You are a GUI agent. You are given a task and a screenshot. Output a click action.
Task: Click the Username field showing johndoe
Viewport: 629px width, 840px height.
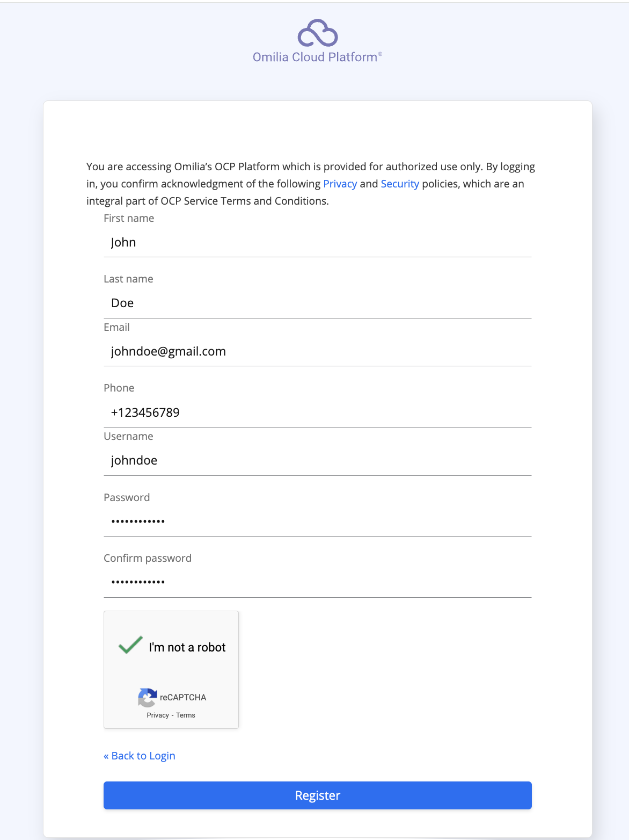pyautogui.click(x=317, y=461)
